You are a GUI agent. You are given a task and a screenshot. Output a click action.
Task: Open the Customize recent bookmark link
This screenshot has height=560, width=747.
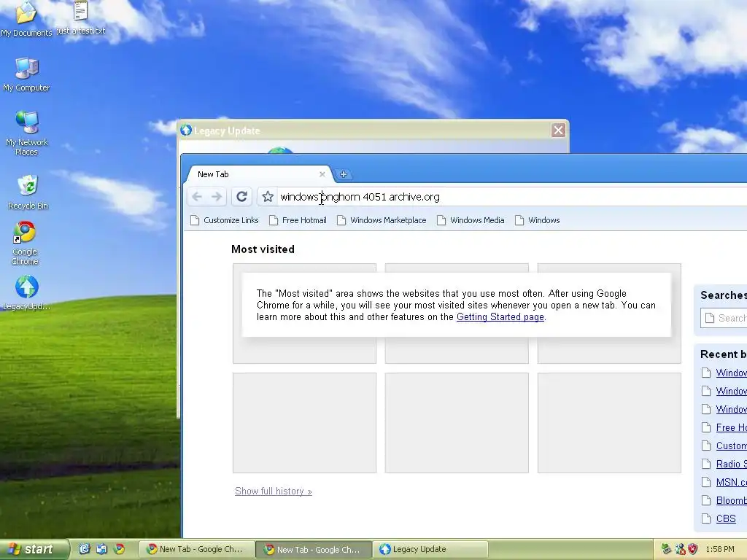731,446
